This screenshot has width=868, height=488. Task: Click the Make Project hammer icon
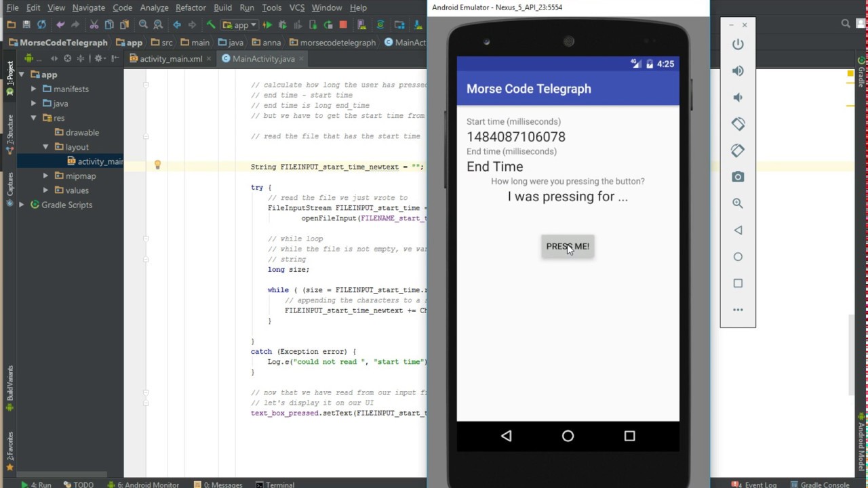211,24
